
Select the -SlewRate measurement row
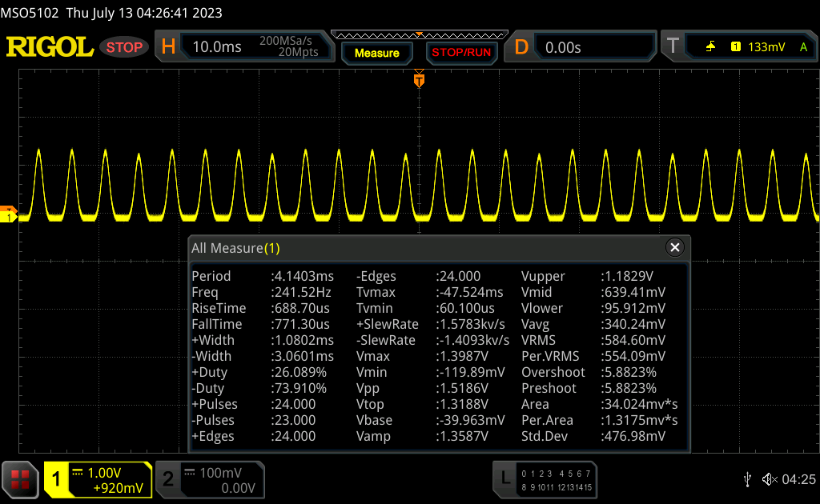coord(433,340)
